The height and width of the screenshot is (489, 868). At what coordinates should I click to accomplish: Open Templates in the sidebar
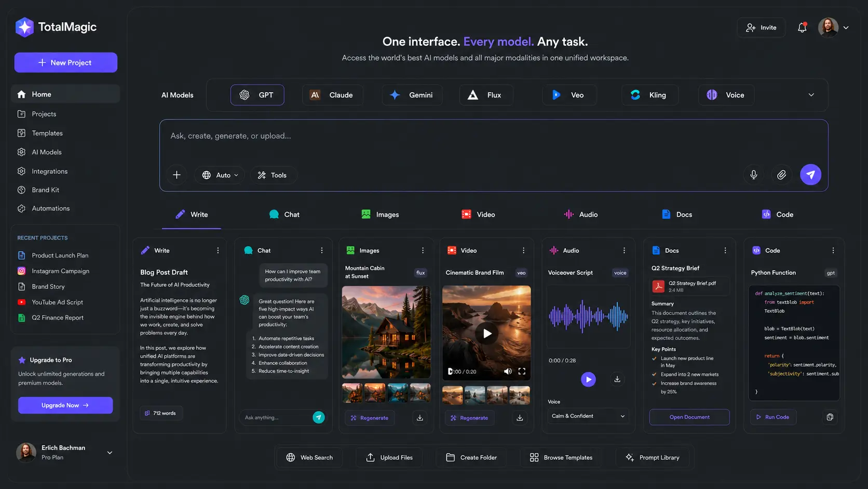click(65, 133)
